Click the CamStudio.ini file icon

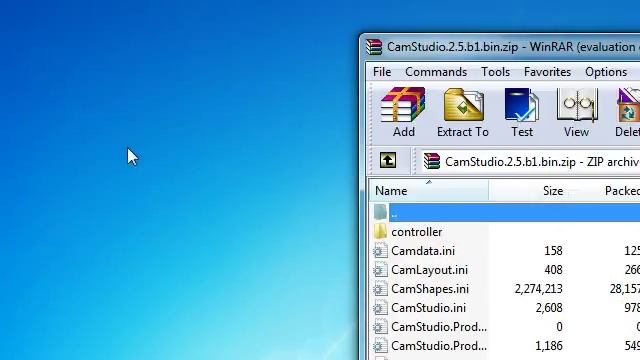click(380, 308)
